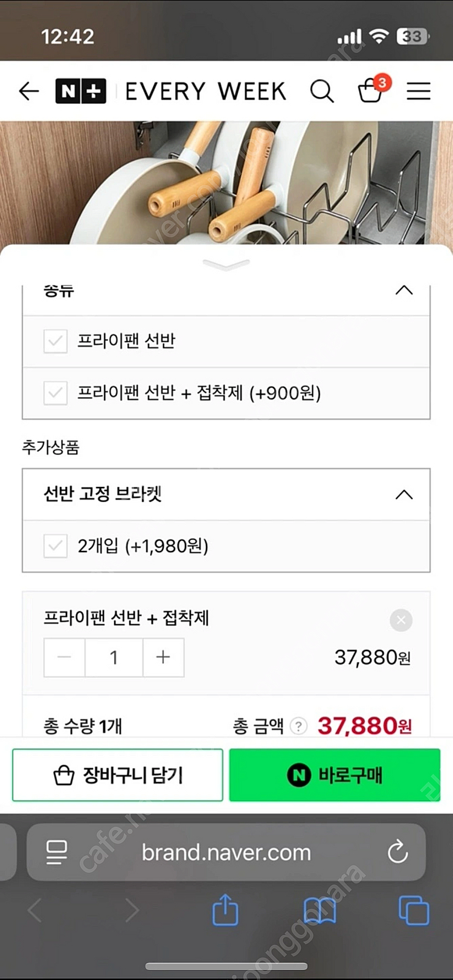Tap the N+ membership logo

pyautogui.click(x=81, y=91)
